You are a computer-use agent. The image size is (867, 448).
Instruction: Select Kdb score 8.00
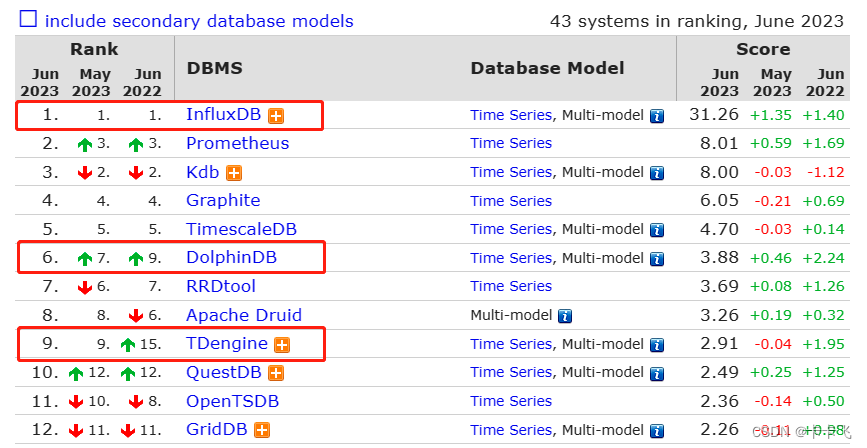click(719, 172)
